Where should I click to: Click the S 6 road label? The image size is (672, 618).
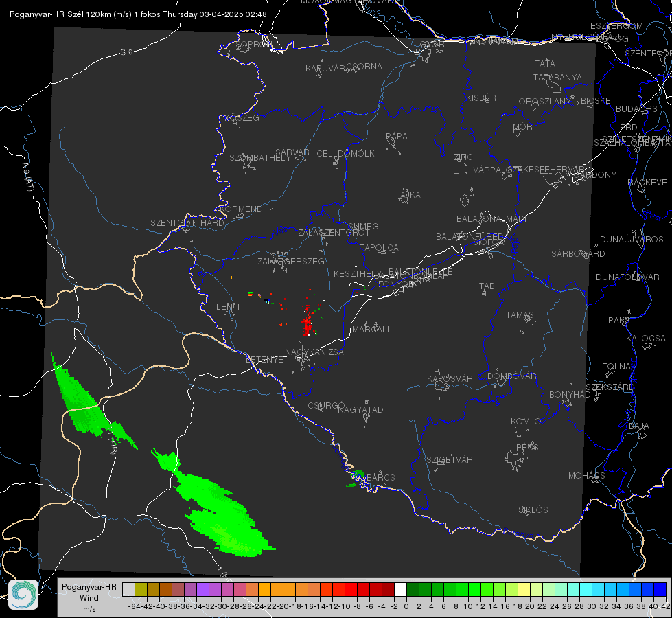(x=126, y=52)
